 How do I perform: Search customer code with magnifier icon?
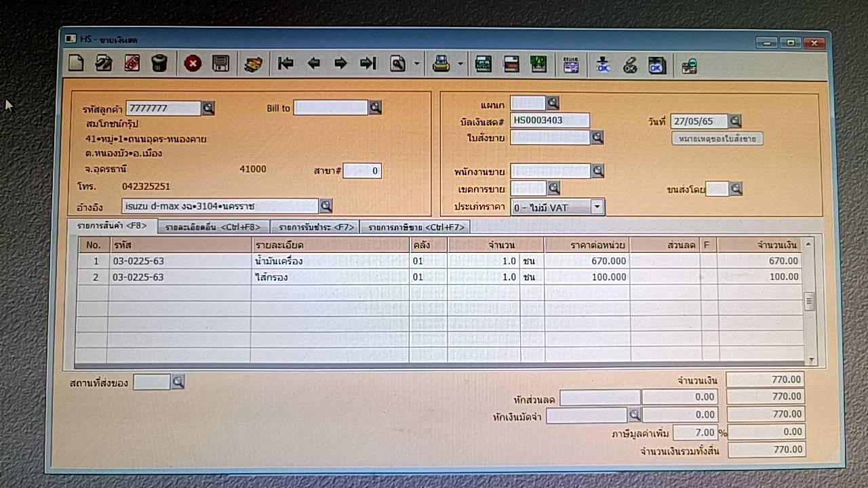coord(208,108)
